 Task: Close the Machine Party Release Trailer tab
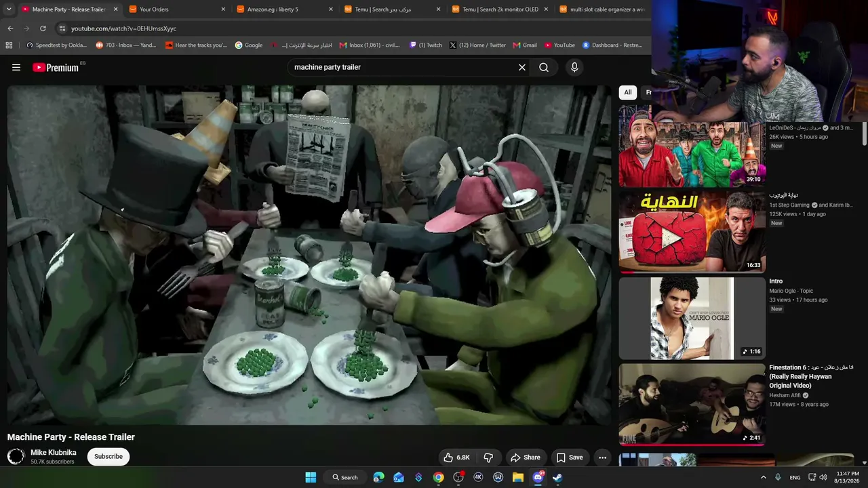click(x=115, y=9)
